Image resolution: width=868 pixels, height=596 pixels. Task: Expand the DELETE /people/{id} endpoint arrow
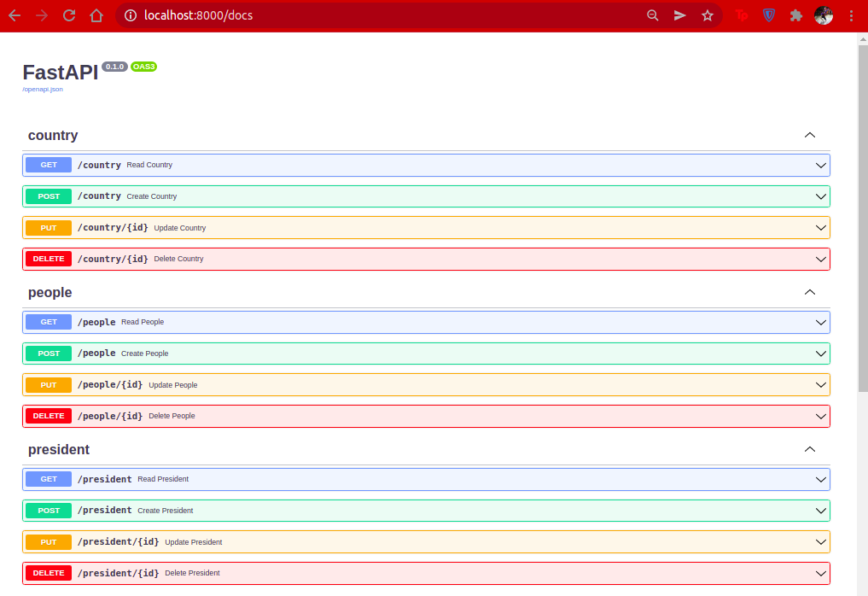point(821,417)
